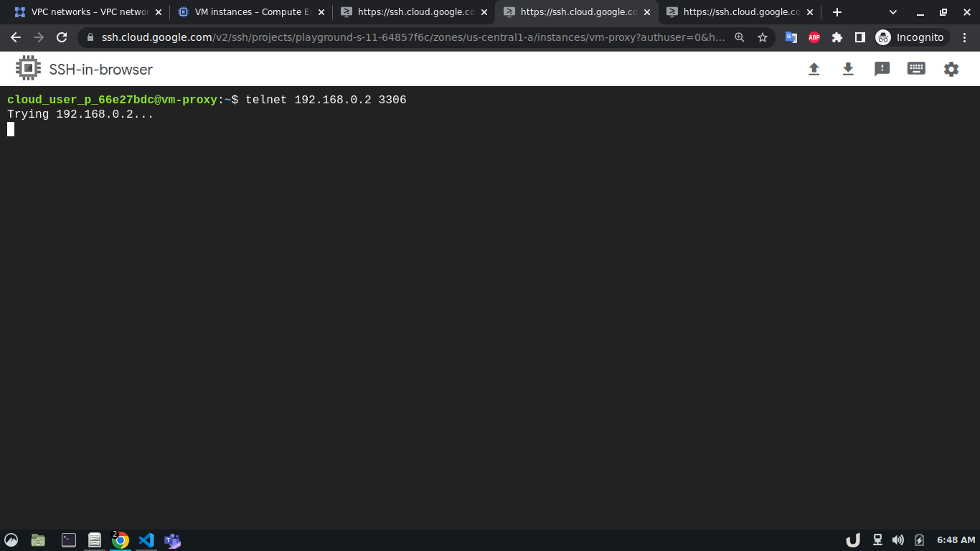The height and width of the screenshot is (551, 980).
Task: Open the keyboard shortcuts icon
Action: click(x=916, y=69)
